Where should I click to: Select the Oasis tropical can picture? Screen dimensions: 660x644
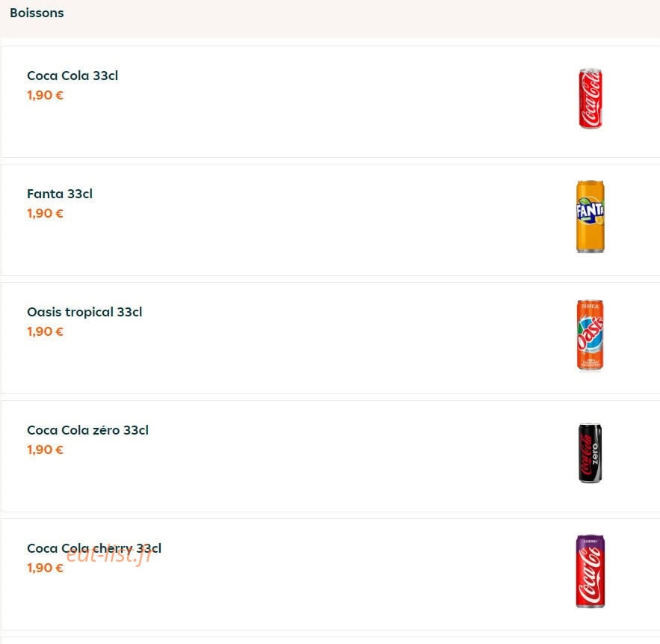click(x=590, y=335)
